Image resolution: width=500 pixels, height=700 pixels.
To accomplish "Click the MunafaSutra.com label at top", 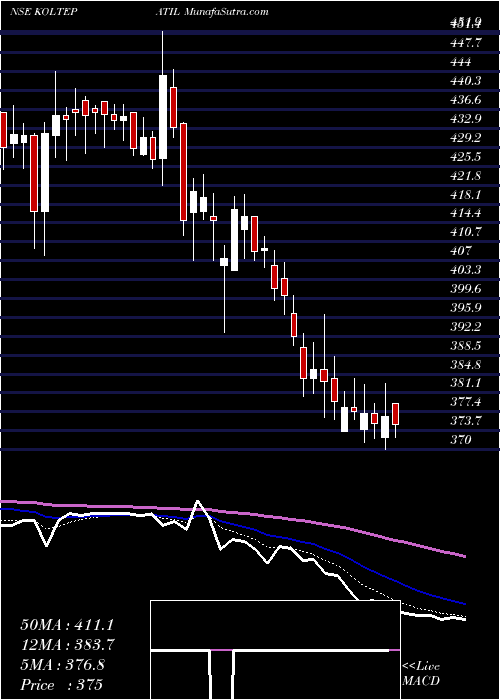I will pyautogui.click(x=226, y=12).
